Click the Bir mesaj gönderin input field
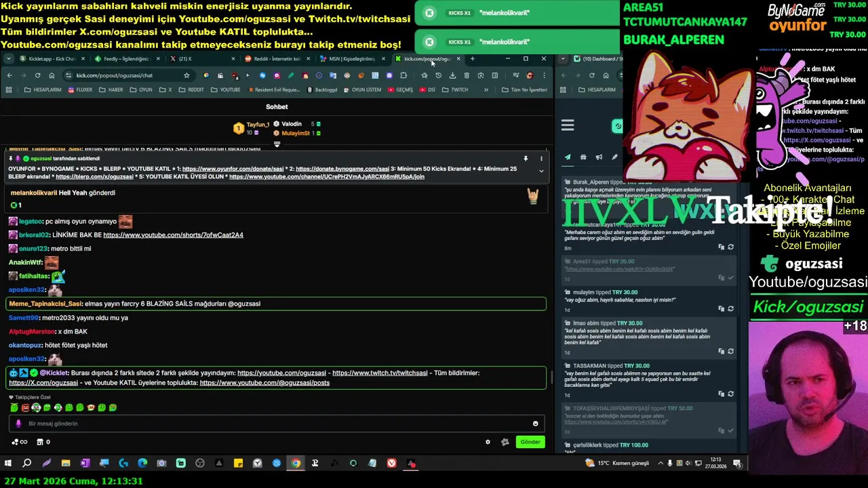Viewport: 868px width, 488px height. (x=277, y=424)
